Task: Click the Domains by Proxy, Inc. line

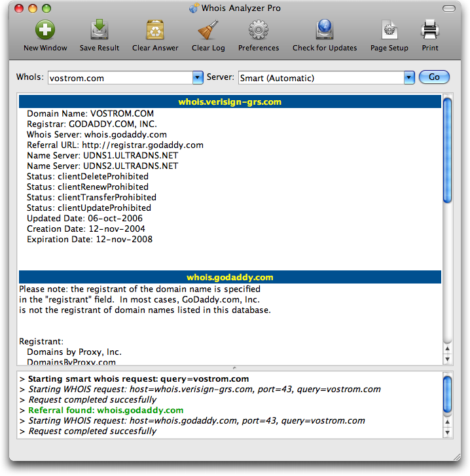Action: pyautogui.click(x=75, y=352)
